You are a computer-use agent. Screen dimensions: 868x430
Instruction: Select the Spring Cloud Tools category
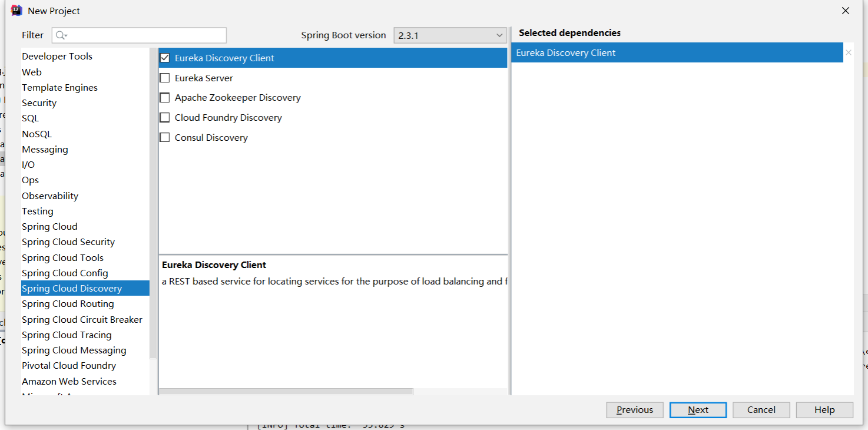point(85,257)
